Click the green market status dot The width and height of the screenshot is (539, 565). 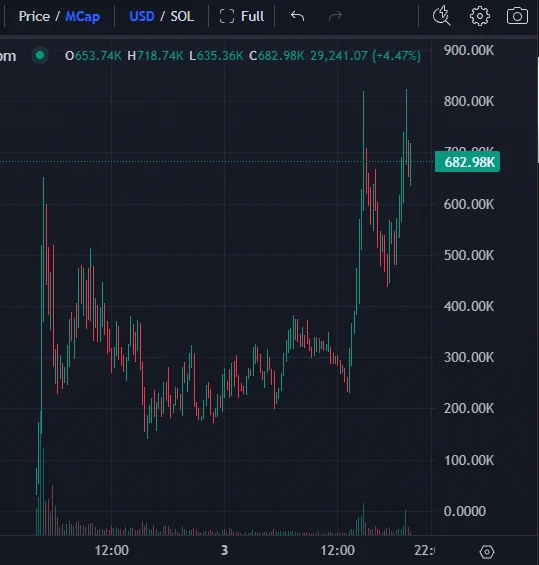[40, 55]
